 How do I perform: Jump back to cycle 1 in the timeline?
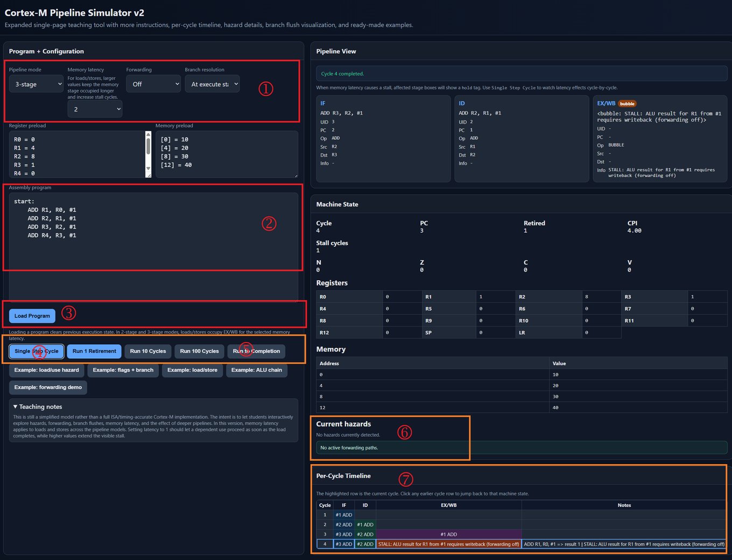[x=521, y=515]
